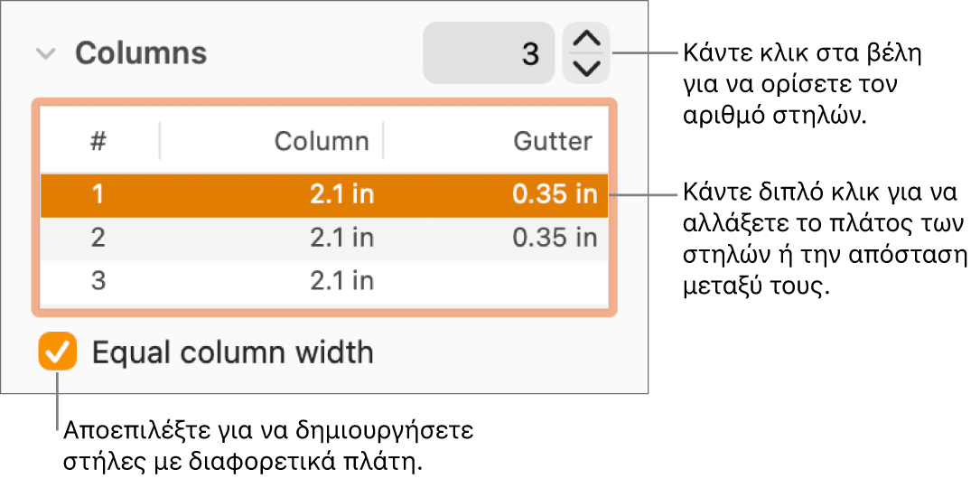Select row 1 in columns table
The height and width of the screenshot is (488, 980).
click(98, 195)
